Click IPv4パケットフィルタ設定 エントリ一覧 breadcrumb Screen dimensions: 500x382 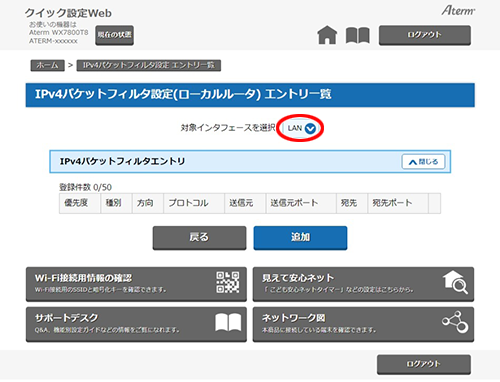(x=149, y=65)
